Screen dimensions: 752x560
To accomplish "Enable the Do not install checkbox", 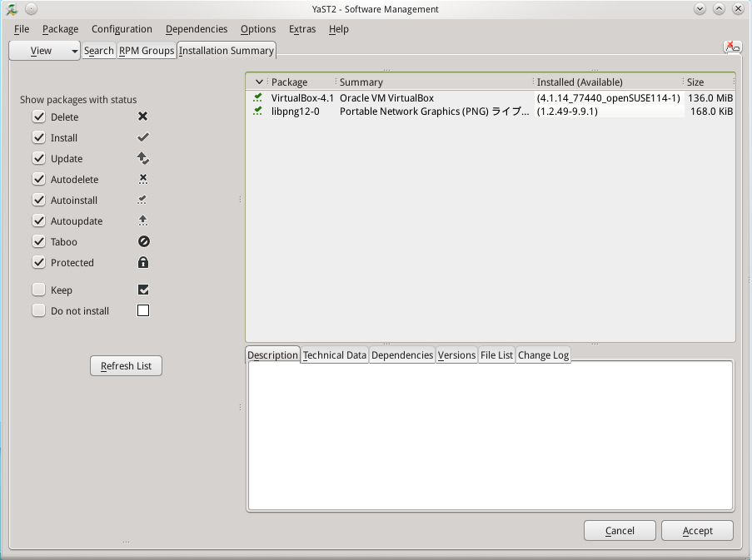I will (x=39, y=310).
